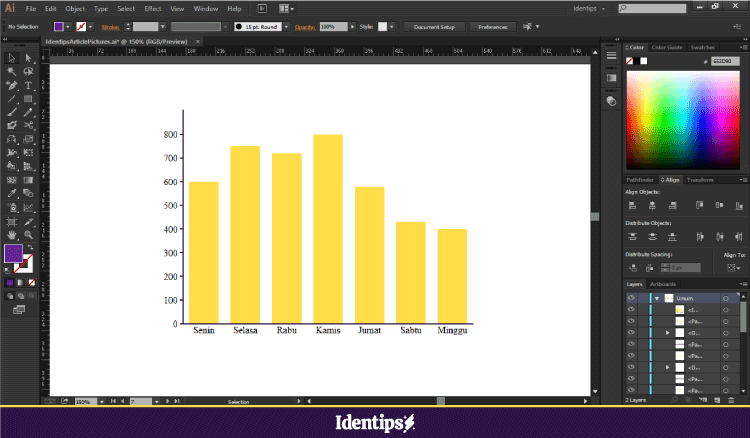Click the purple fill swatch in toolbox

(x=13, y=253)
